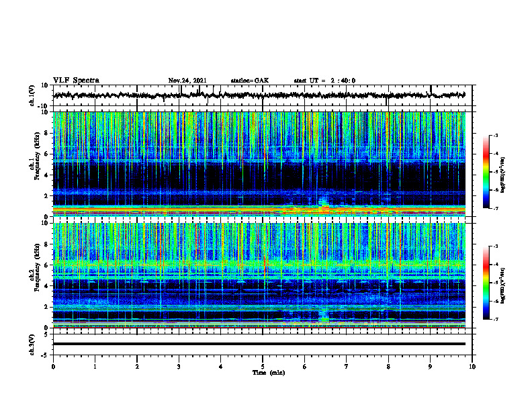Click the ch.2 spectrogram color bar

486,283
